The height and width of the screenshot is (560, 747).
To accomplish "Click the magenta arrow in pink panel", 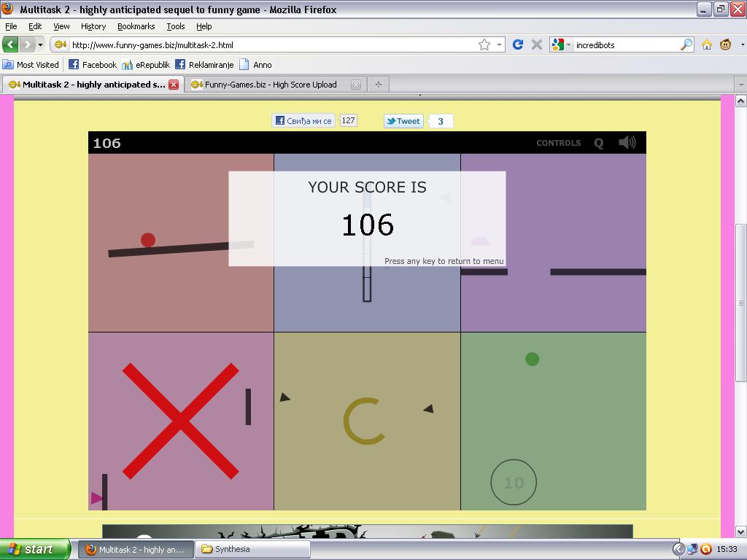I will 97,498.
